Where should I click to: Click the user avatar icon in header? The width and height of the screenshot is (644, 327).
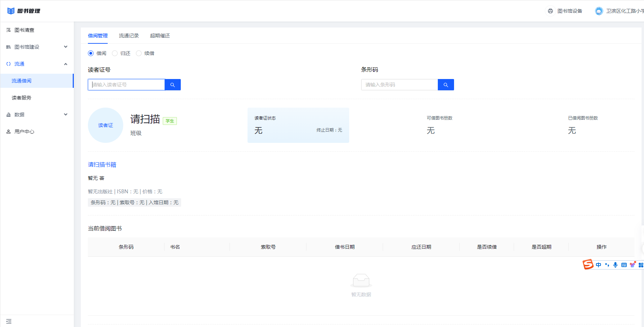(x=599, y=11)
